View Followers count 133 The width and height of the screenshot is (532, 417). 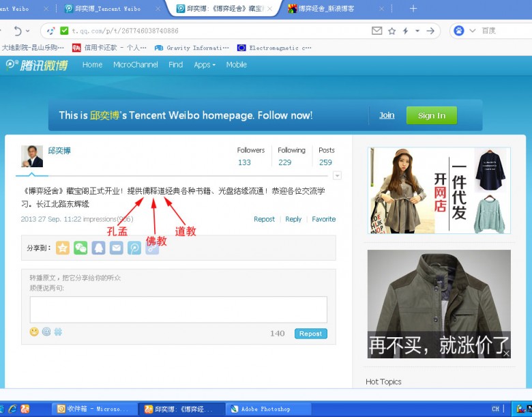click(244, 162)
